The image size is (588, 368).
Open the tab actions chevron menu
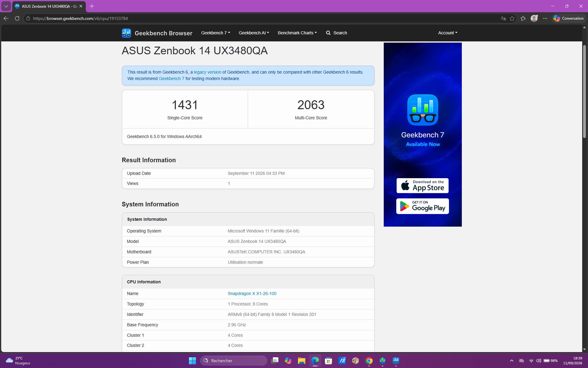pyautogui.click(x=6, y=6)
